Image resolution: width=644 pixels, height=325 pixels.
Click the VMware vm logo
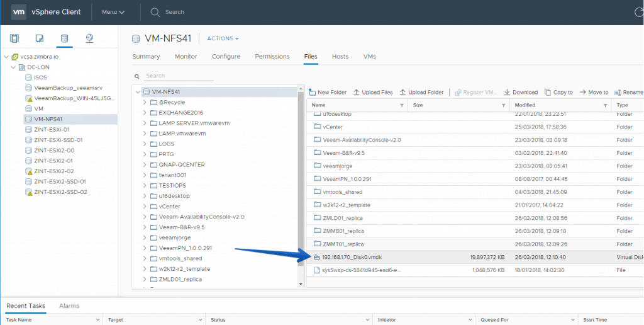(19, 12)
